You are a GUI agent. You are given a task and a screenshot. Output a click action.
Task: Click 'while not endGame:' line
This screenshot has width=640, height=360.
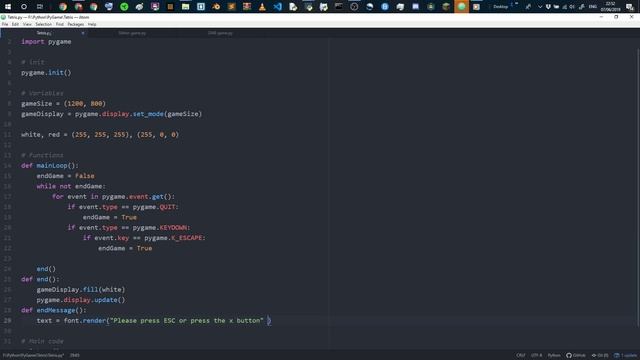[71, 186]
